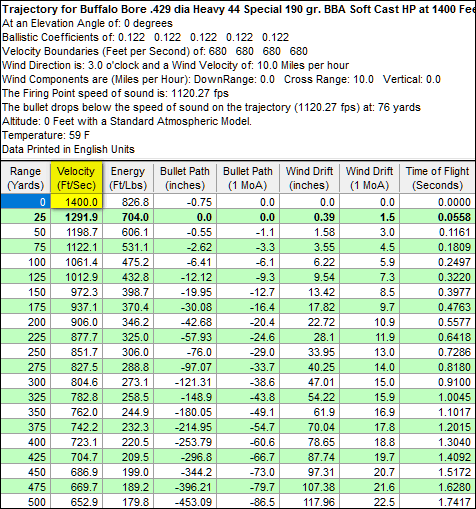
Task: Click velocity value 1291.9
Action: pos(76,217)
